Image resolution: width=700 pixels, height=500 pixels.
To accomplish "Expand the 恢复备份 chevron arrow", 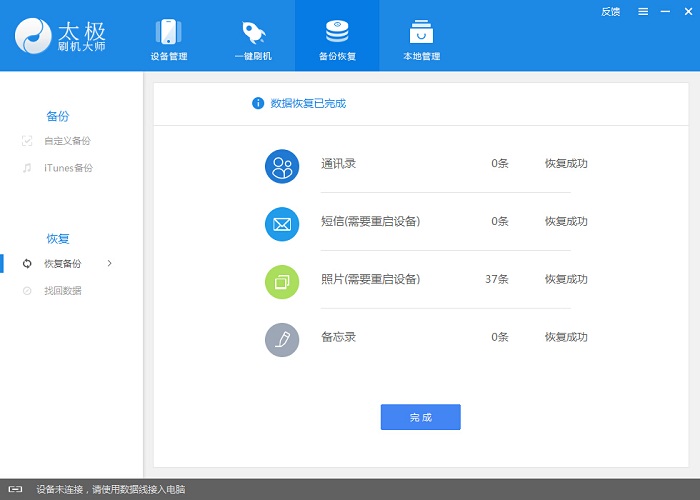I will (x=109, y=263).
